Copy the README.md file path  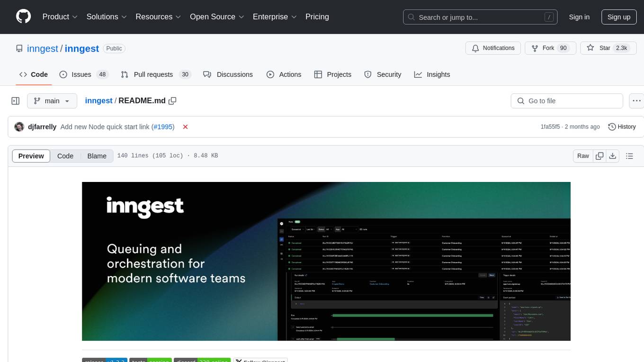click(x=172, y=100)
